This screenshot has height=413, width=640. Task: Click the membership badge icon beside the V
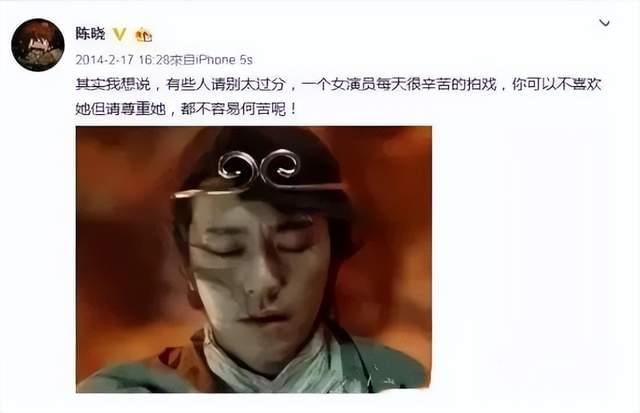pyautogui.click(x=144, y=35)
